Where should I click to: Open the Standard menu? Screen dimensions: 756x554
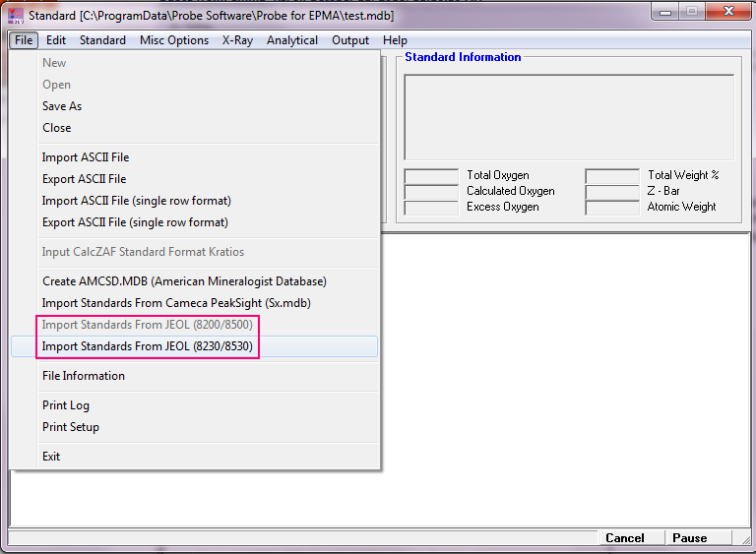(x=102, y=40)
